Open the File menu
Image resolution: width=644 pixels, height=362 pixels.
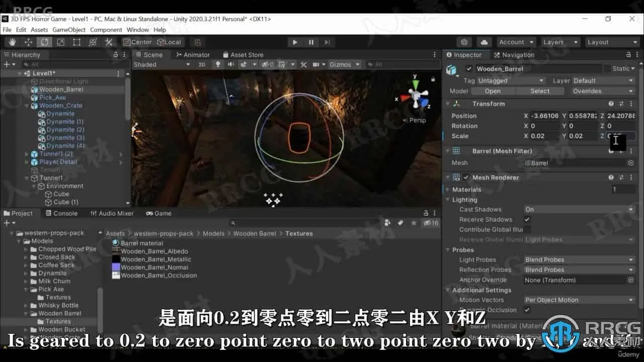7,30
